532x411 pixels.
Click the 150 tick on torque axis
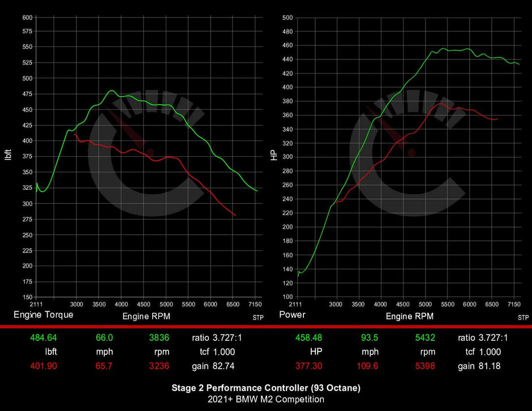tap(28, 297)
